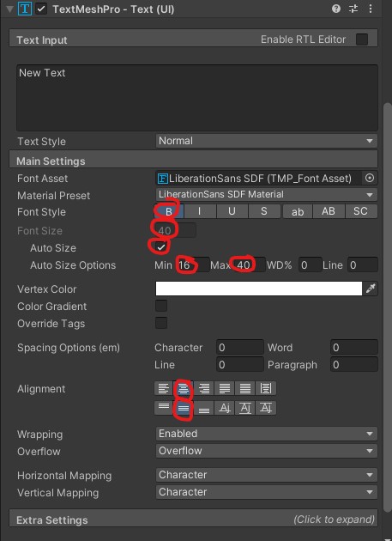Set horizontal alignment to Flush
The width and height of the screenshot is (392, 541).
[x=245, y=389]
